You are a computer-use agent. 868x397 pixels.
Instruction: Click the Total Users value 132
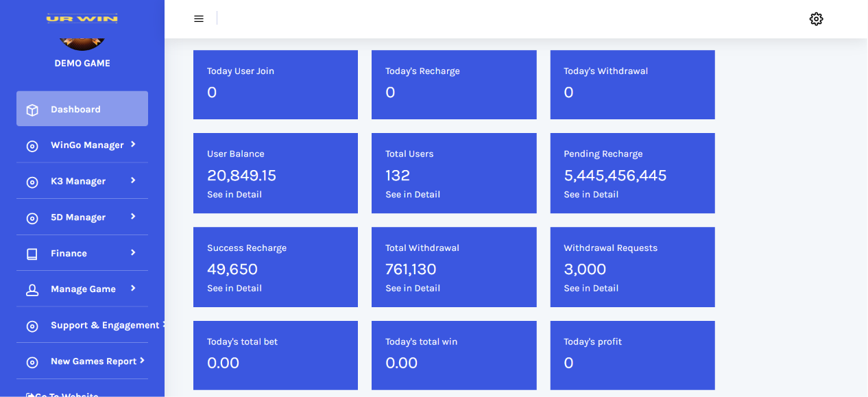point(398,176)
